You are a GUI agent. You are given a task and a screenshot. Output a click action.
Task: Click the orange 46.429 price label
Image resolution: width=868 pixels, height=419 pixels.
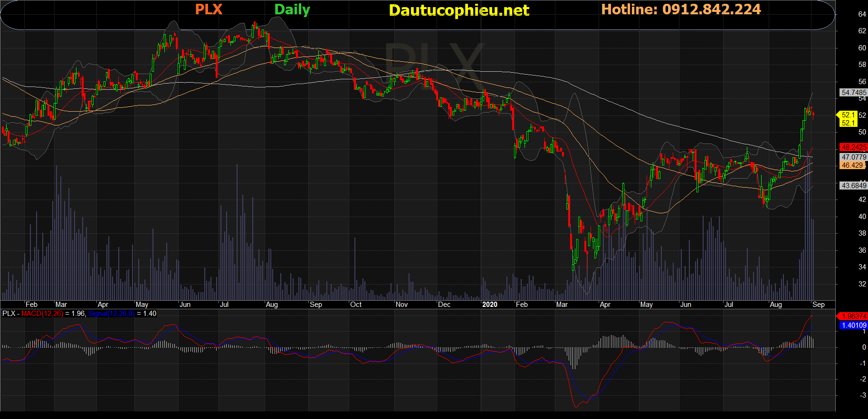pos(852,165)
